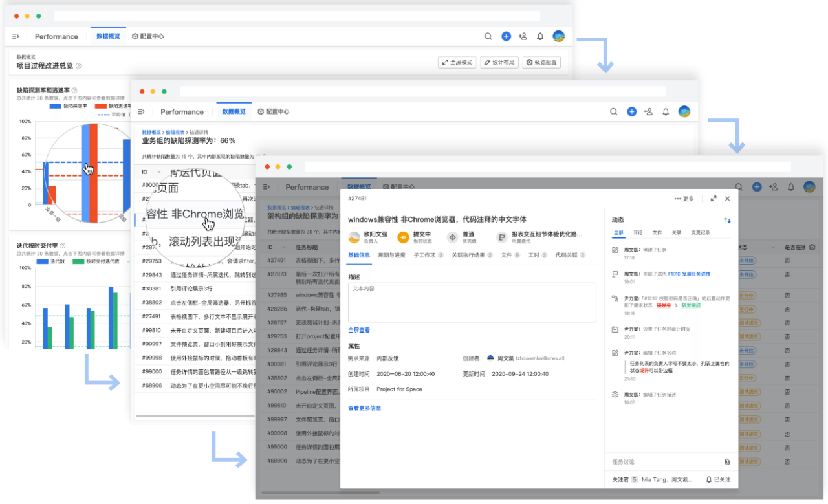Click into the 描述 text area
Screen dimensions: 828x504
pyautogui.click(x=472, y=301)
